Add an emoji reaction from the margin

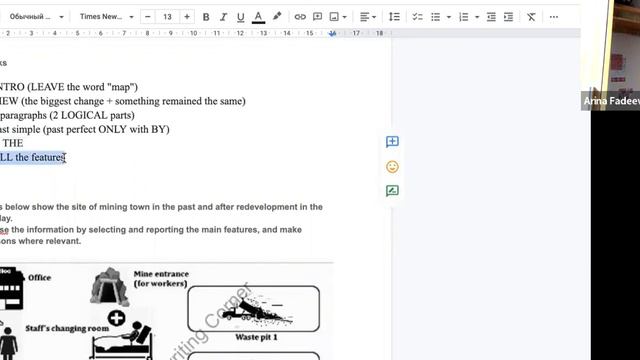(392, 167)
